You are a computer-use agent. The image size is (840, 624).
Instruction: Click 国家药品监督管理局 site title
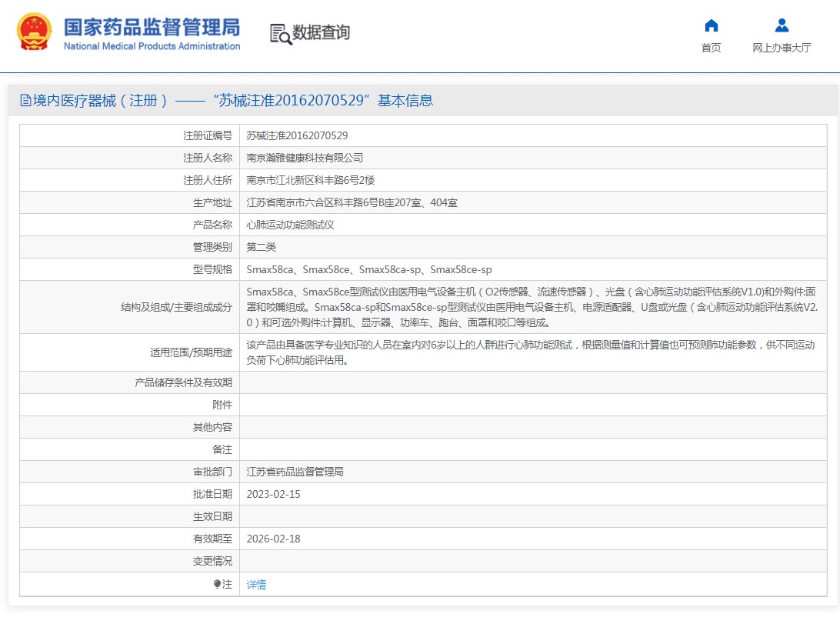(x=152, y=28)
